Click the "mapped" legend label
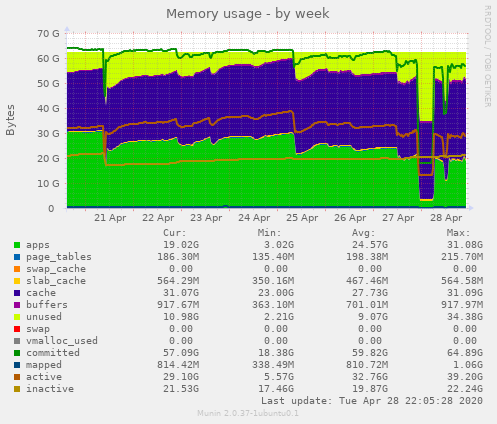 point(44,365)
